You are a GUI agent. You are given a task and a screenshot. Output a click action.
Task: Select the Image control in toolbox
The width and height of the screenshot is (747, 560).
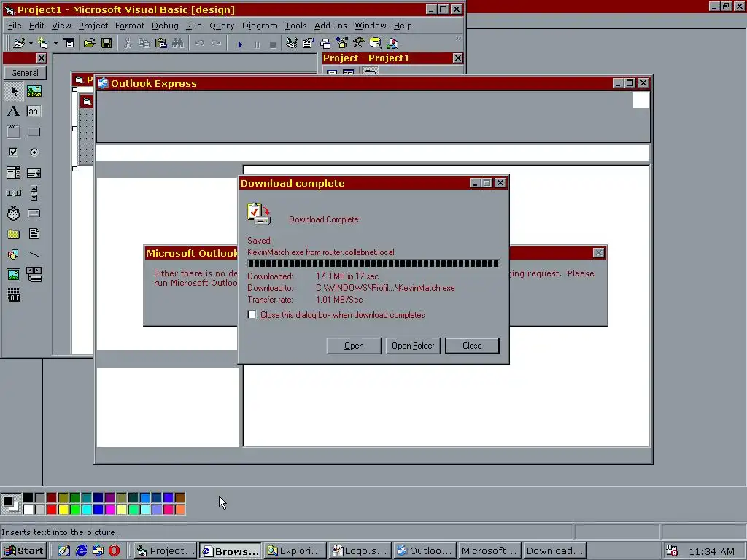(x=14, y=275)
